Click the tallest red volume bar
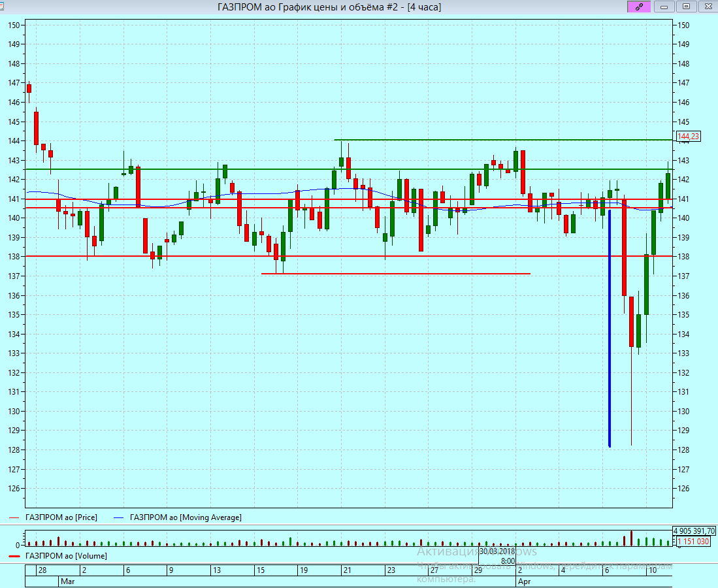 click(631, 538)
